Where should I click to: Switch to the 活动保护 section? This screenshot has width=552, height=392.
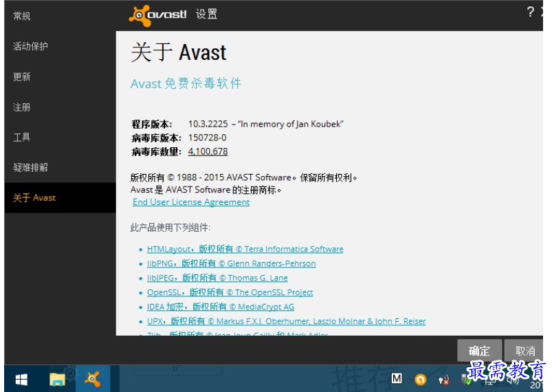(30, 46)
